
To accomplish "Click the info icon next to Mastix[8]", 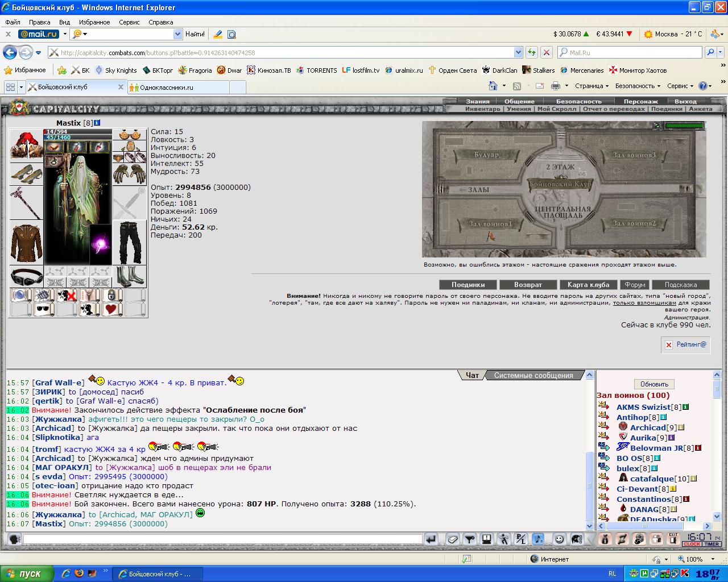I will [97, 123].
